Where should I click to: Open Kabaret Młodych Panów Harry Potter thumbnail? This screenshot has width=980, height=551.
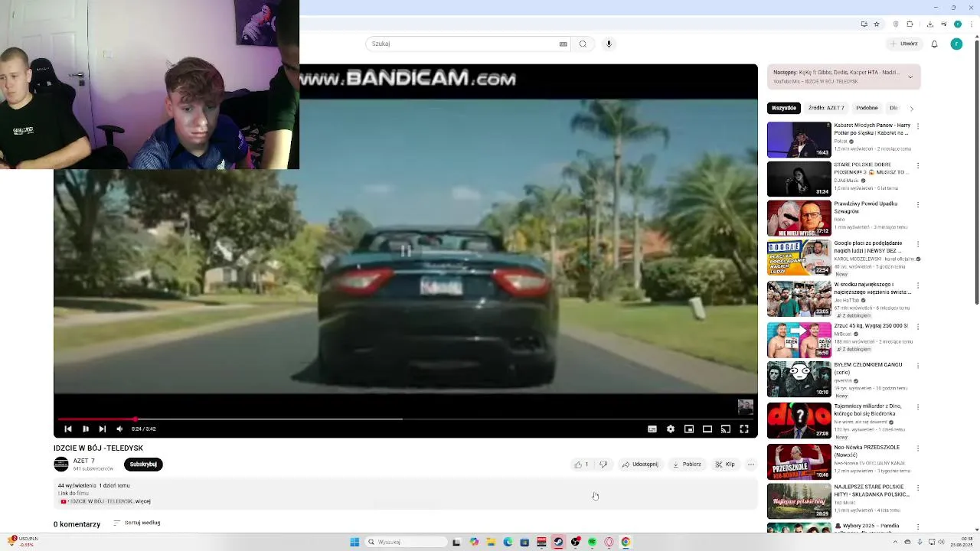pos(799,139)
